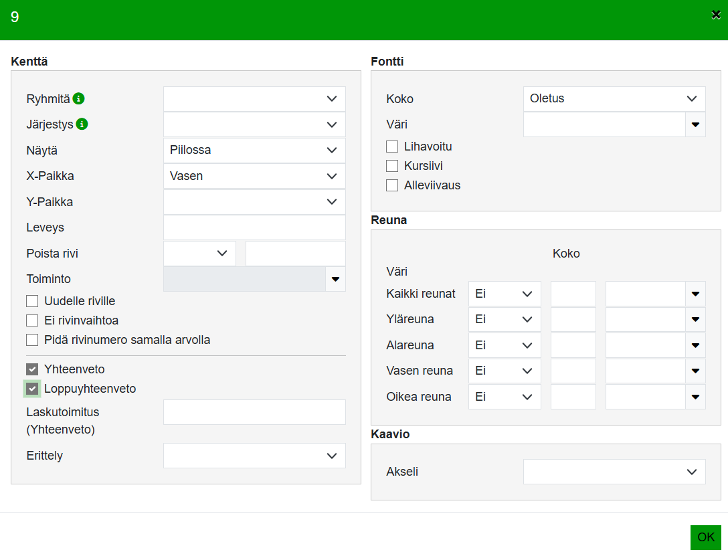Open Alareuna color picker arrow
The height and width of the screenshot is (560, 728).
[695, 345]
